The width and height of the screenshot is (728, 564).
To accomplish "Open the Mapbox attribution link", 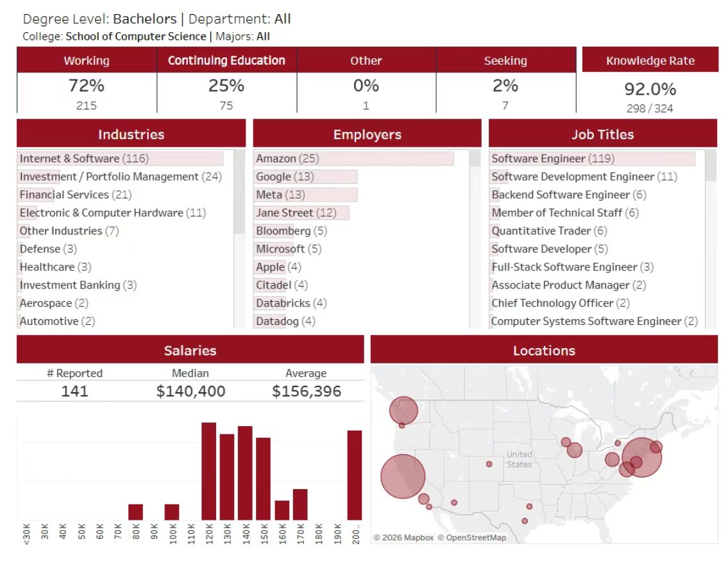I will (403, 538).
